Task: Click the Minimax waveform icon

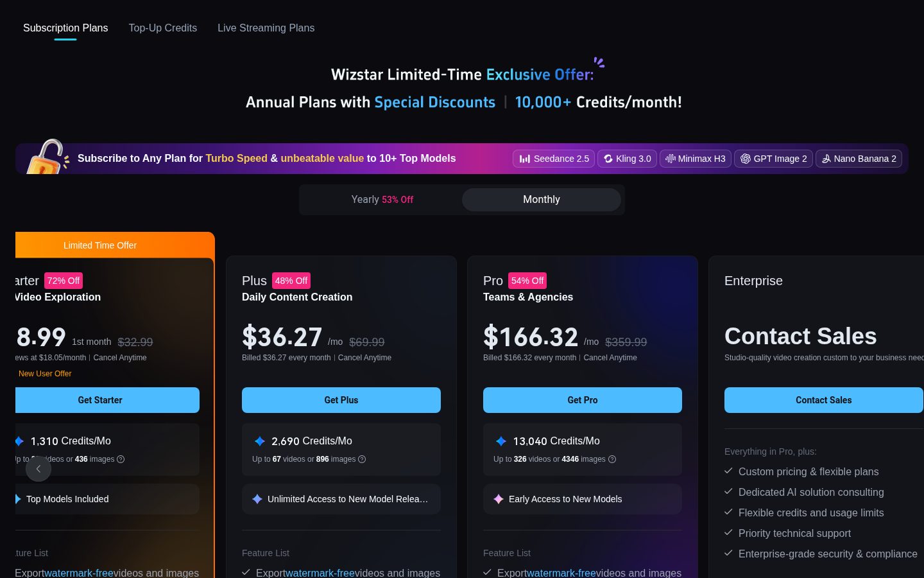Action: pyautogui.click(x=671, y=159)
